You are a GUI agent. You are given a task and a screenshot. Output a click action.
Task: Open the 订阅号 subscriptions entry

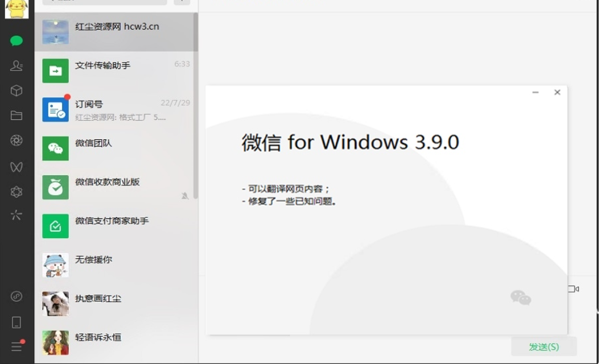[116, 109]
